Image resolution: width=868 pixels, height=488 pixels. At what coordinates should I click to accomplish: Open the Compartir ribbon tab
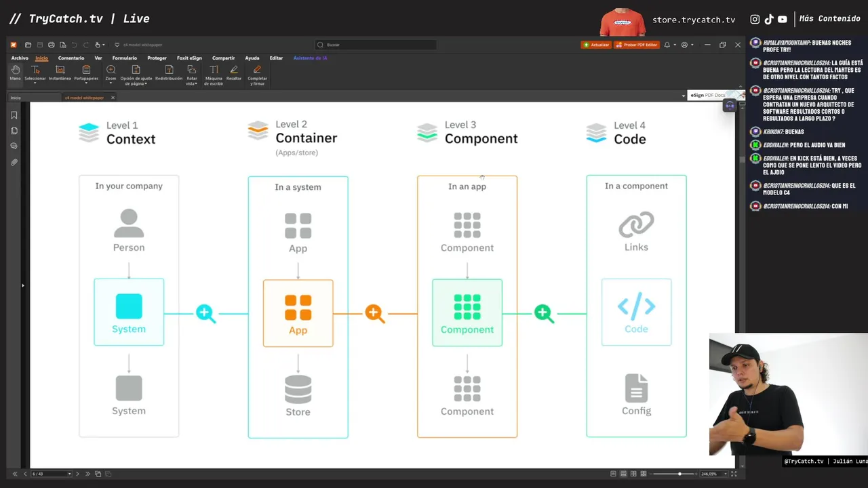coord(223,58)
